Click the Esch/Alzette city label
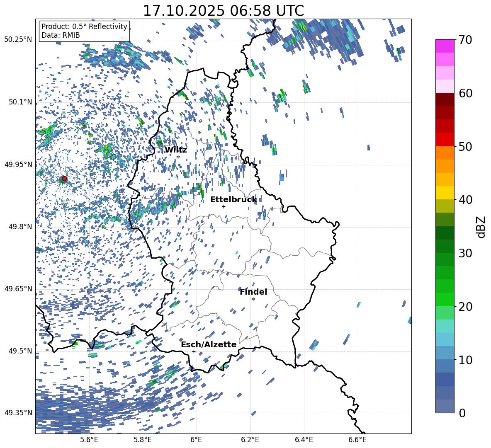Image resolution: width=491 pixels, height=448 pixels. pos(209,344)
